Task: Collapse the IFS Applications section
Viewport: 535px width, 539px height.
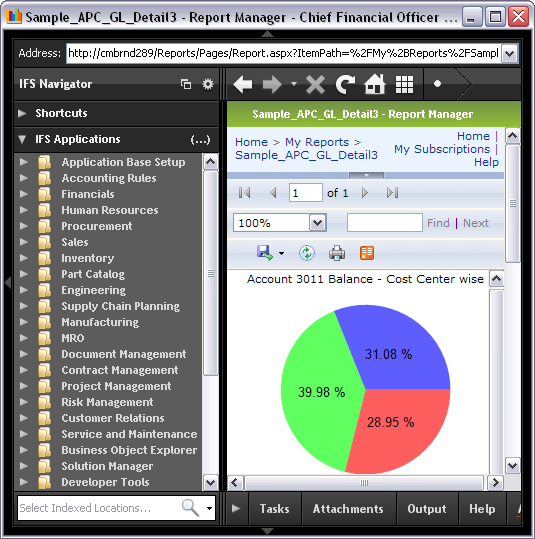Action: 22,139
